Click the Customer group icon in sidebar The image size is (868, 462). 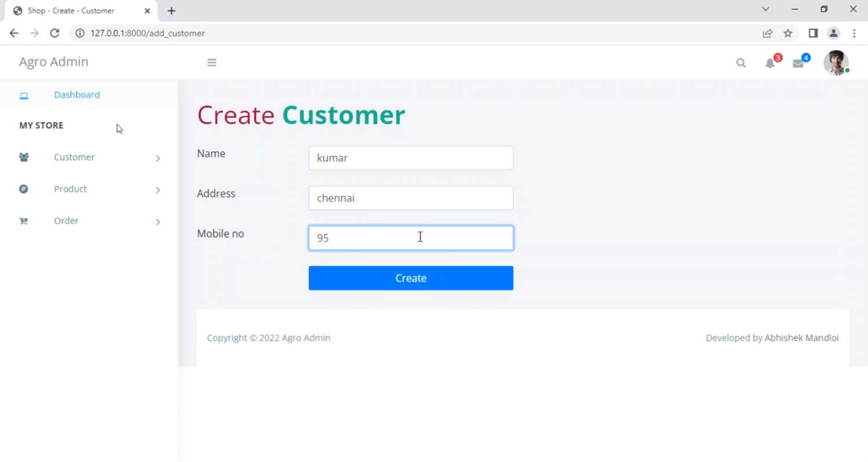[x=24, y=157]
